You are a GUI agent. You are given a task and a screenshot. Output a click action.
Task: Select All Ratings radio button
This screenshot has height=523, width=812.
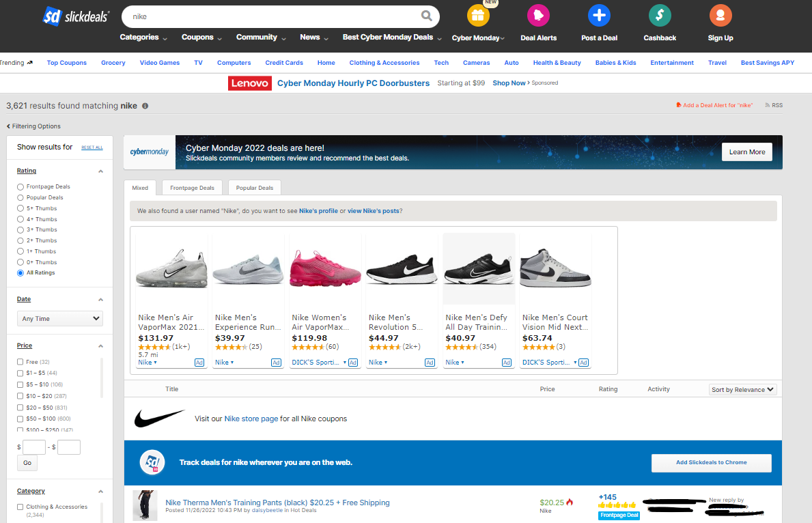coord(20,273)
